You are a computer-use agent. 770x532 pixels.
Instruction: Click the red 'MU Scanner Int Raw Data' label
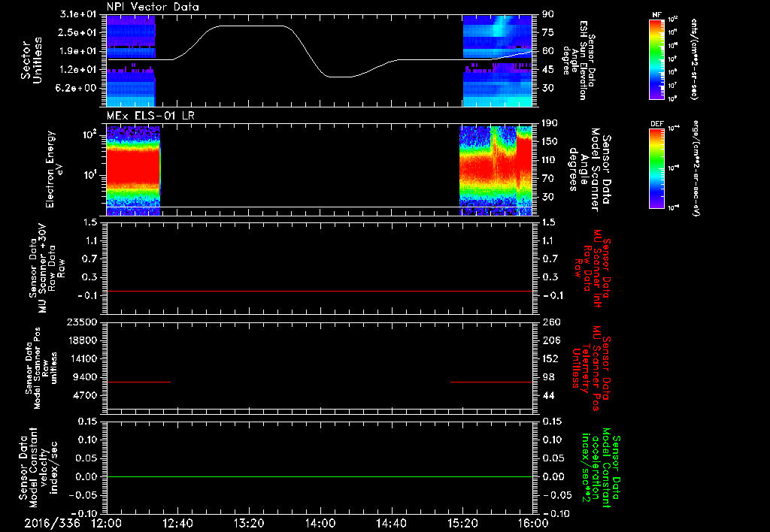(593, 268)
